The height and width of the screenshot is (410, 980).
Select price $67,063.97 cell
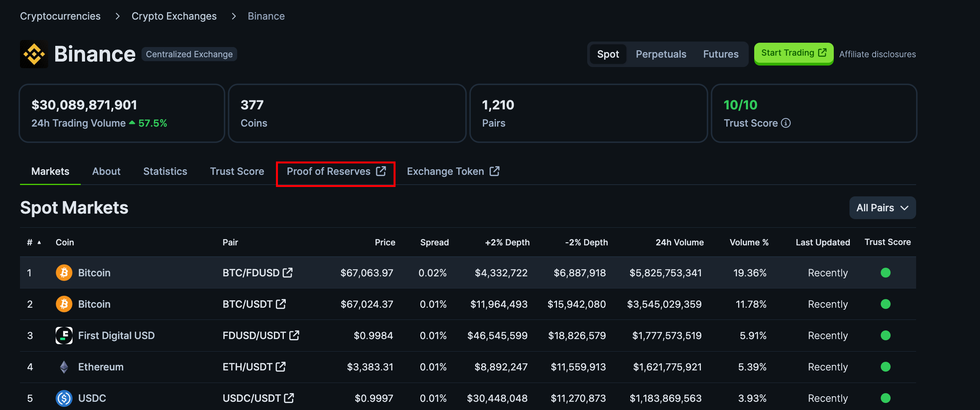(x=367, y=273)
